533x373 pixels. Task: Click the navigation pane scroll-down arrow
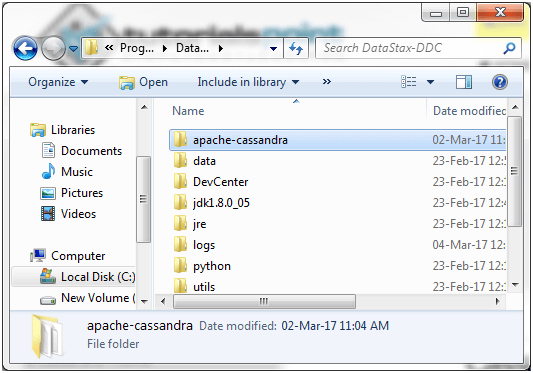point(144,302)
